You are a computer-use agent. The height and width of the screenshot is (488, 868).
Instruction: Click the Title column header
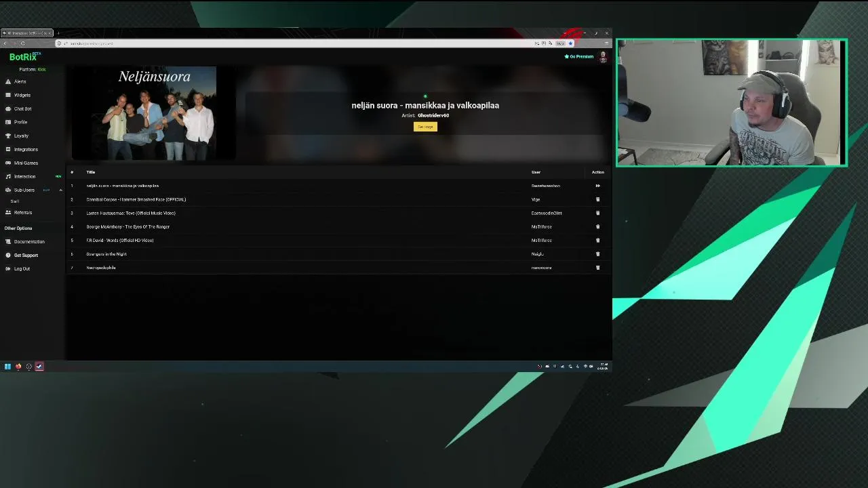[91, 172]
